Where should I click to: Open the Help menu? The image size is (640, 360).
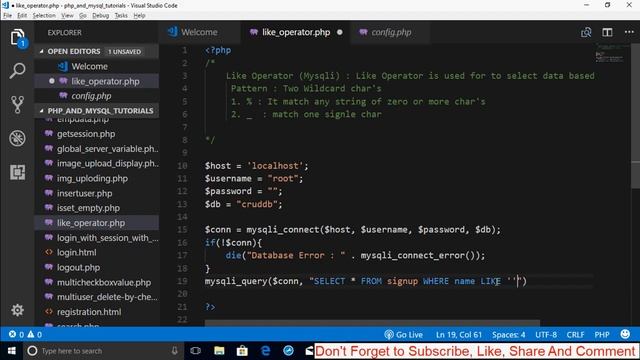coord(139,16)
